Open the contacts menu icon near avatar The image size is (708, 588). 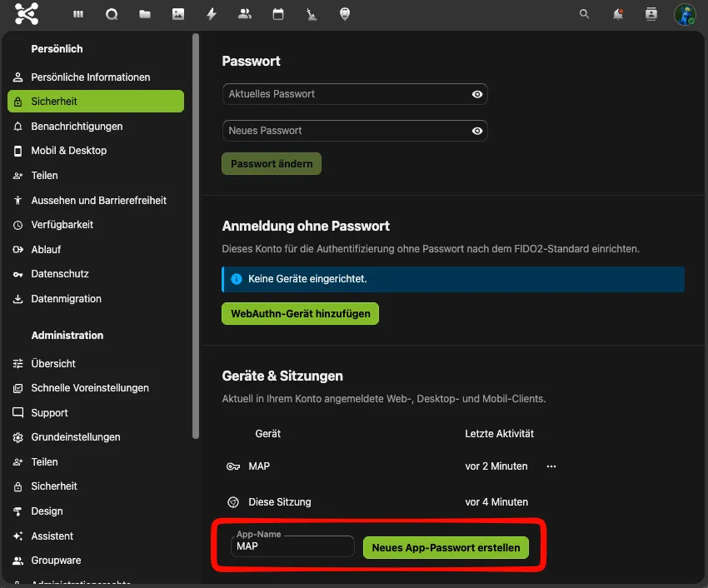(651, 14)
